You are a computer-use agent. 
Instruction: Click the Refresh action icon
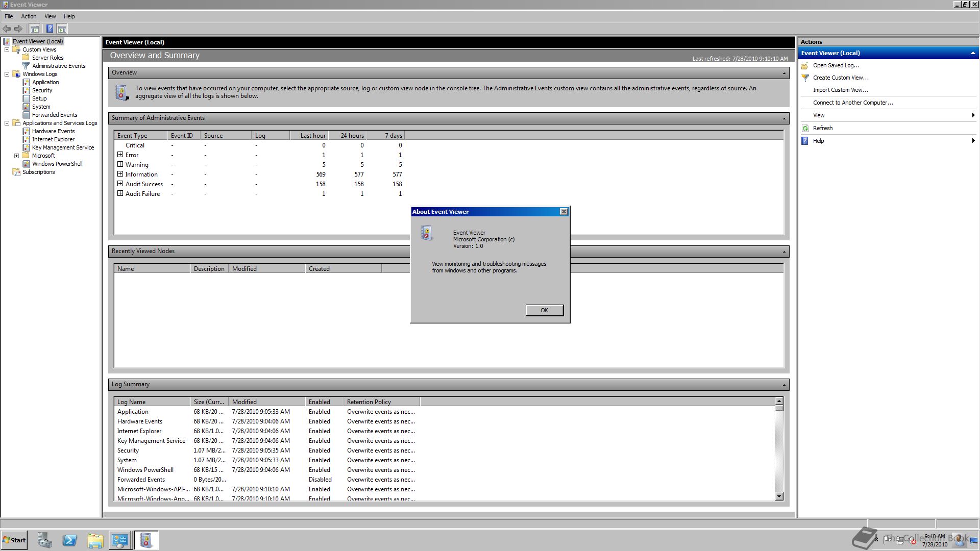pos(805,128)
